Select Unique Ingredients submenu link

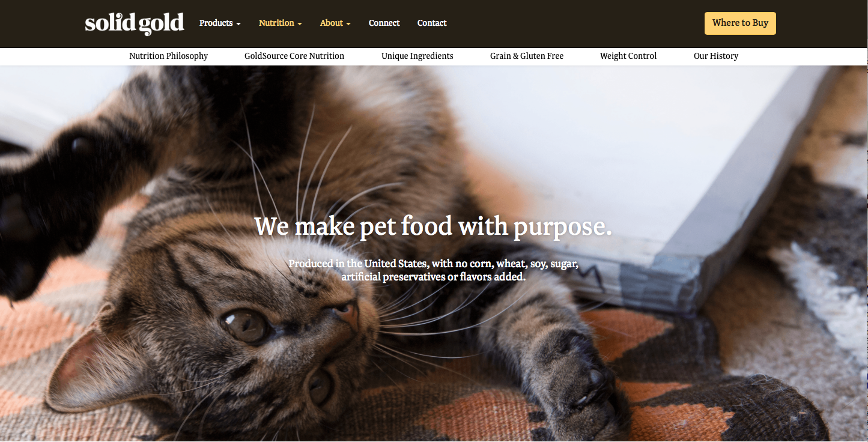[417, 56]
